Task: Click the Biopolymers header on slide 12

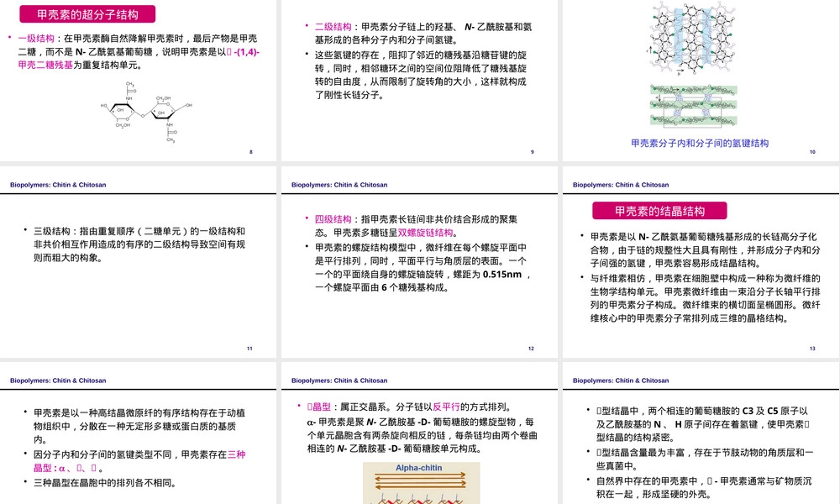Action: (x=339, y=185)
